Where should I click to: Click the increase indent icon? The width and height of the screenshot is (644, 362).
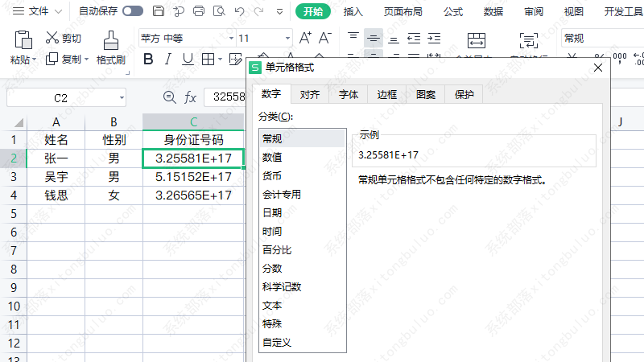[x=433, y=38]
